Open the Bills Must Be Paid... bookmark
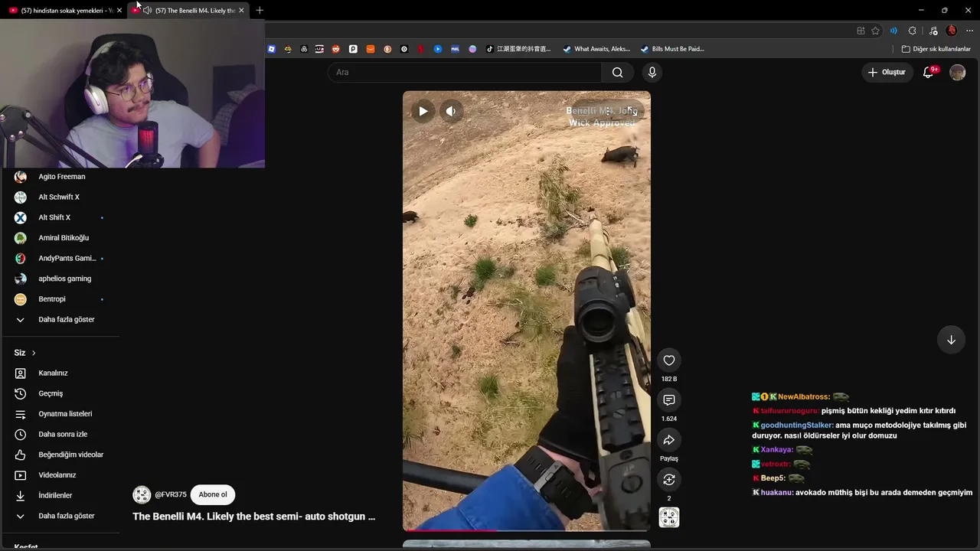This screenshot has height=551, width=980. click(672, 49)
